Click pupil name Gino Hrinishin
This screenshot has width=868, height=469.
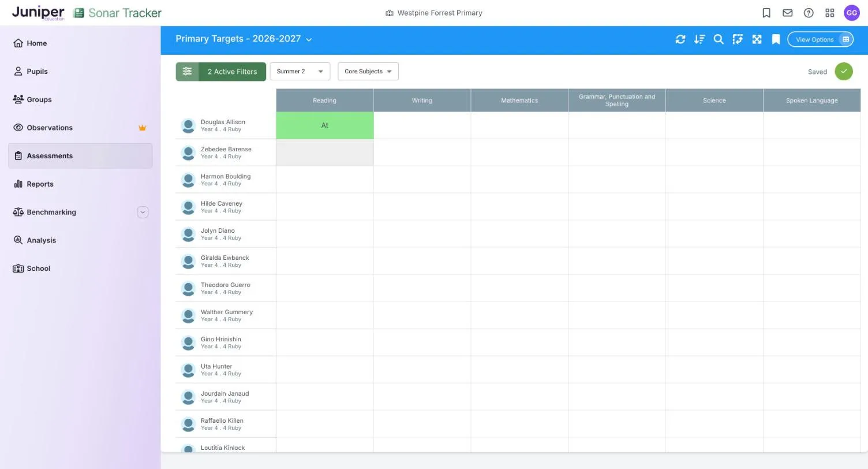[x=221, y=340]
